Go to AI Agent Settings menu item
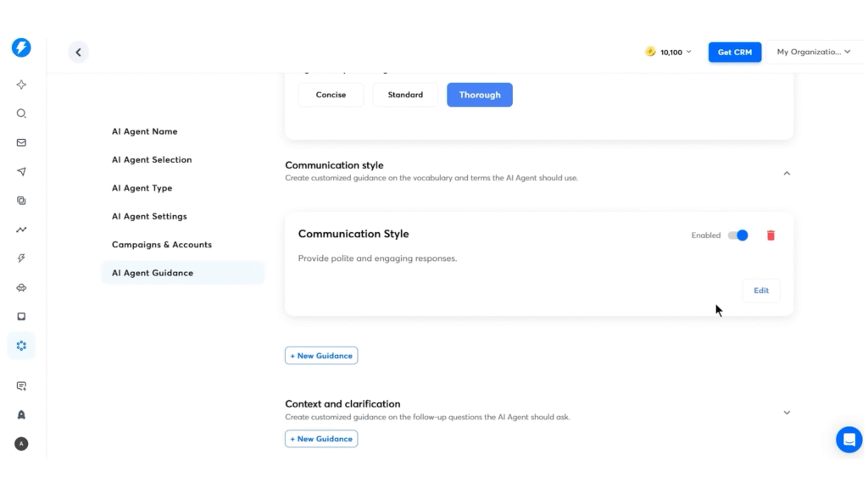This screenshot has height=488, width=868. [x=149, y=216]
